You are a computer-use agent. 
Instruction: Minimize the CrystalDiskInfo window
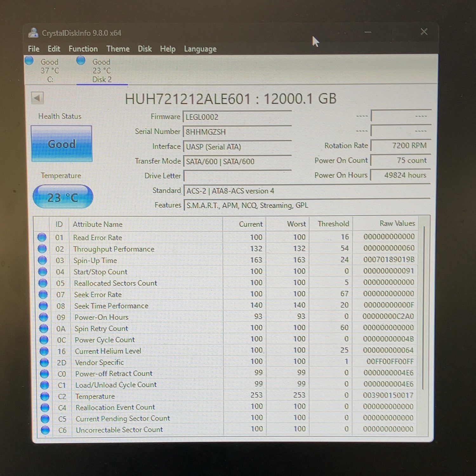point(368,32)
